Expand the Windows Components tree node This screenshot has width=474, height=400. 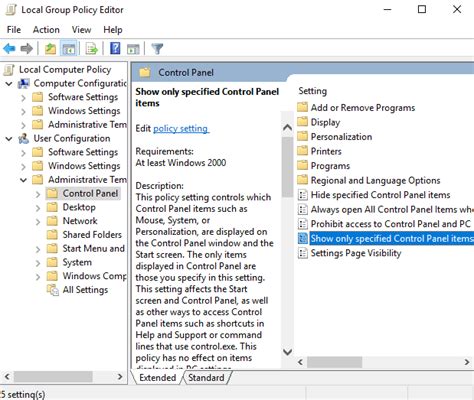coord(38,276)
